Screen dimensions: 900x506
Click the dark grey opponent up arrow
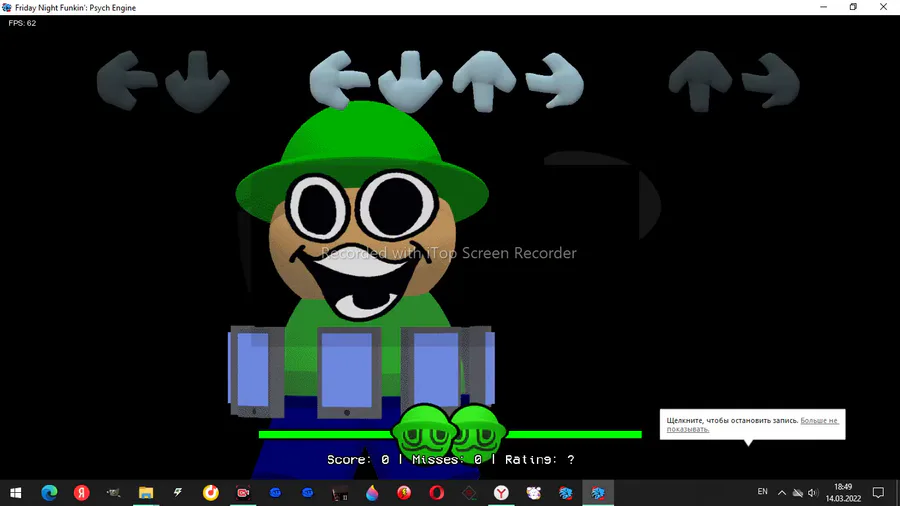[x=700, y=80]
